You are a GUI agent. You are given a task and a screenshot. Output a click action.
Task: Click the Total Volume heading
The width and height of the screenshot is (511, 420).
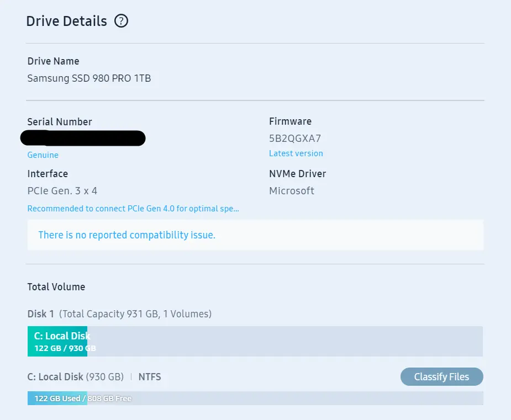[x=56, y=287]
